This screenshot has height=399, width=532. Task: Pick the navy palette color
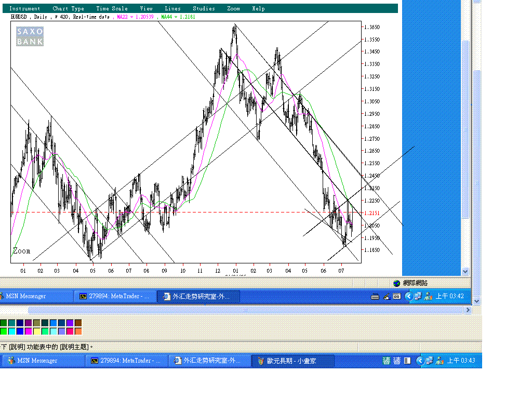pos(20,323)
